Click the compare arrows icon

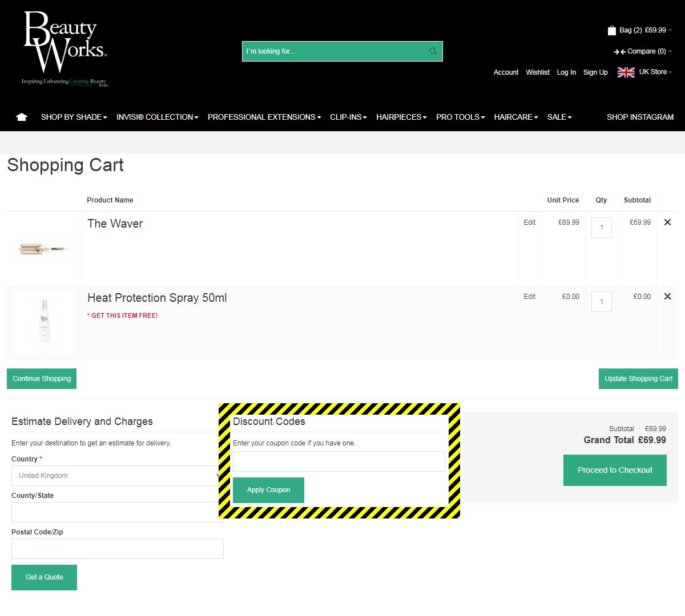click(x=620, y=51)
